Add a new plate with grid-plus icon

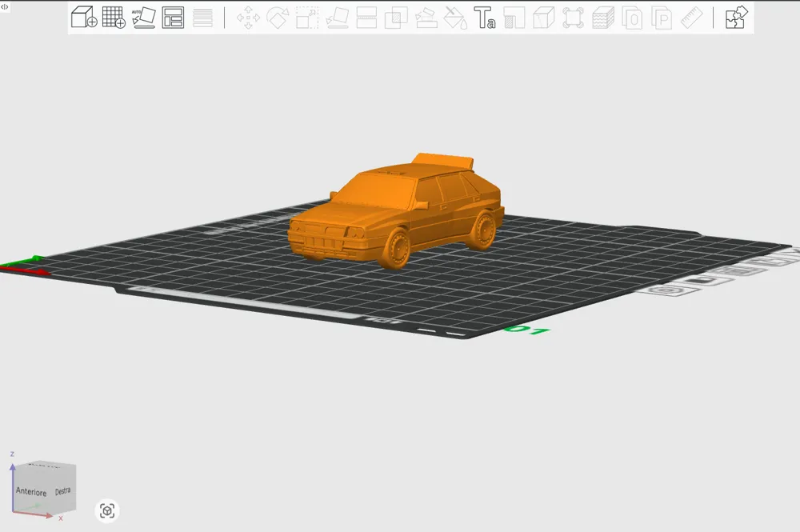point(114,18)
